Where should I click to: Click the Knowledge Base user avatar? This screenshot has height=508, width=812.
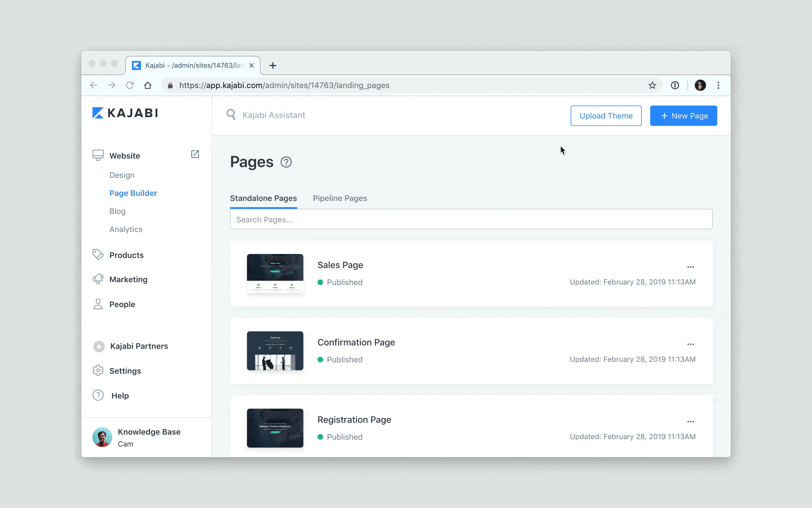[102, 437]
